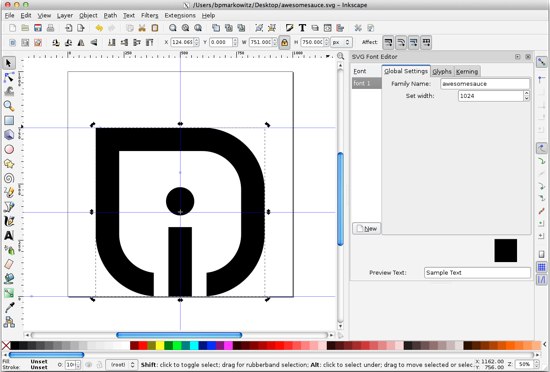This screenshot has width=550, height=372.
Task: Select the Ellipse tool
Action: coord(9,149)
